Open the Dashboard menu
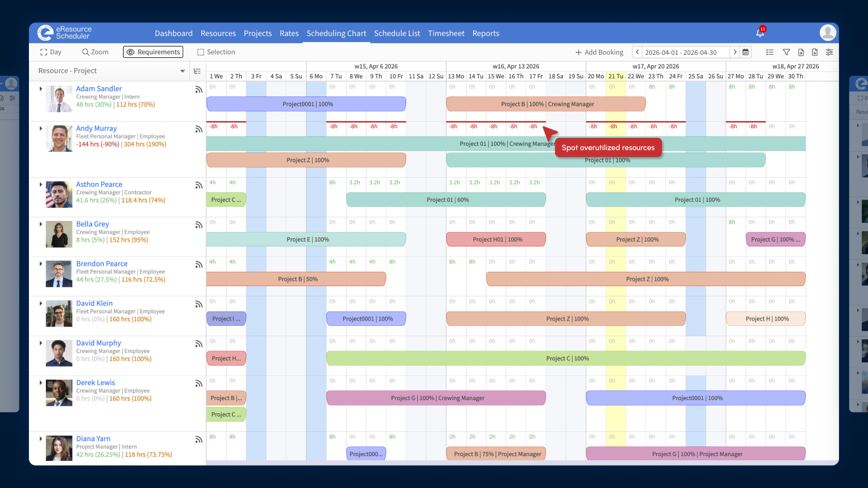This screenshot has width=868, height=488. point(174,33)
